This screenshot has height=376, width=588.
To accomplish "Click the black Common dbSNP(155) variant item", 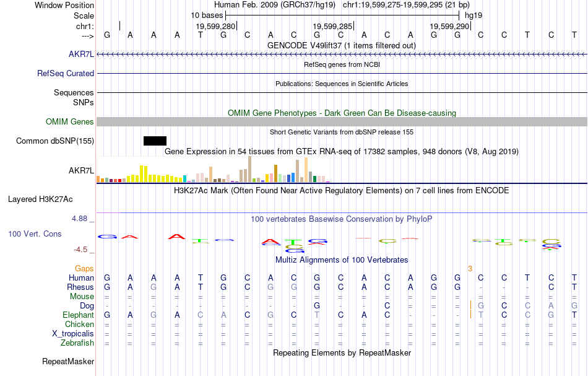I will tap(155, 141).
